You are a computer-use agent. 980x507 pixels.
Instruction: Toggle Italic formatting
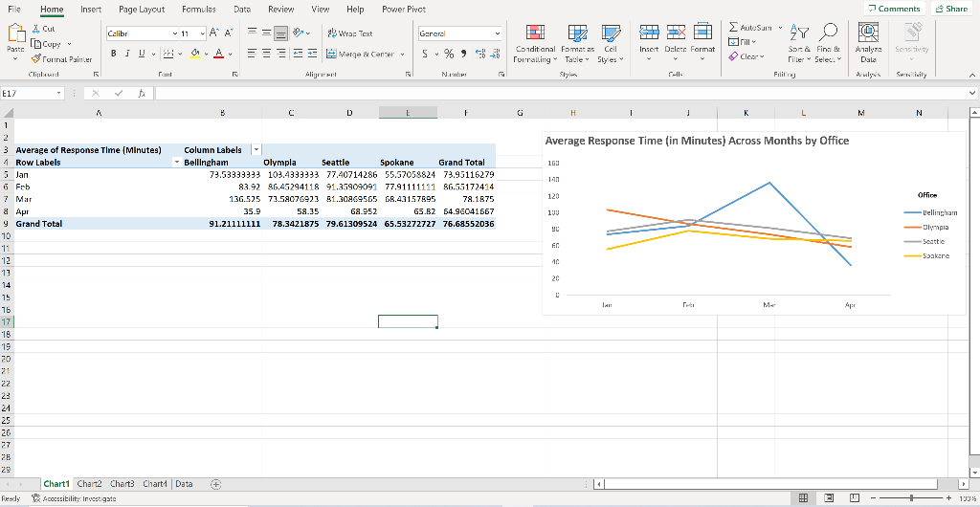coord(127,54)
